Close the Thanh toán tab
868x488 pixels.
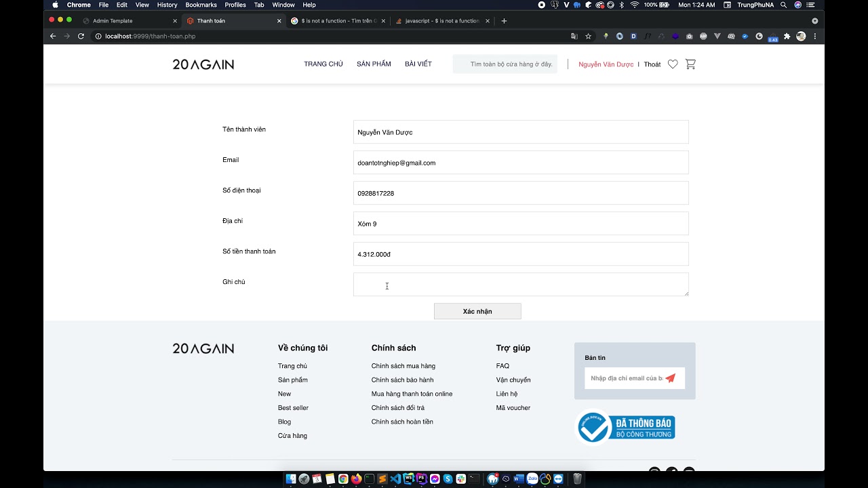[279, 21]
